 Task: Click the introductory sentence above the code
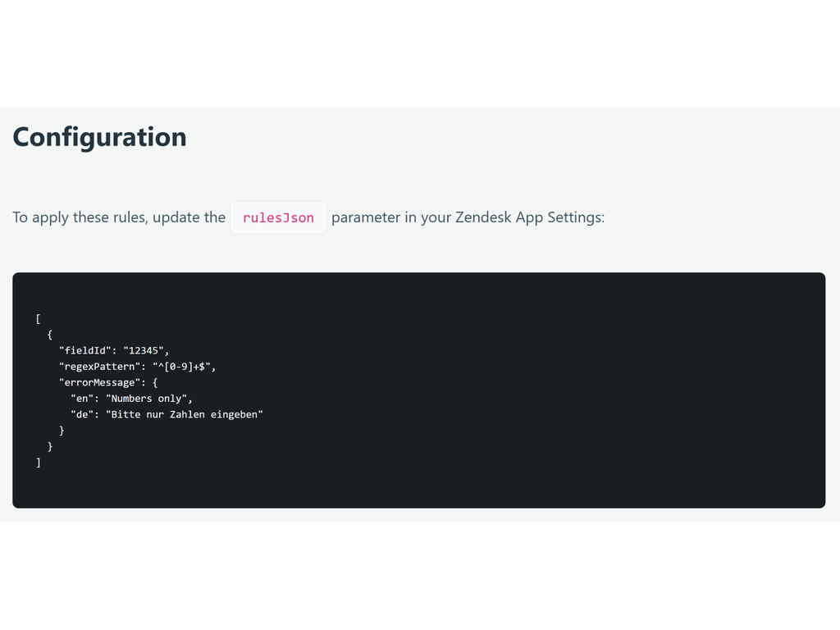pyautogui.click(x=119, y=217)
